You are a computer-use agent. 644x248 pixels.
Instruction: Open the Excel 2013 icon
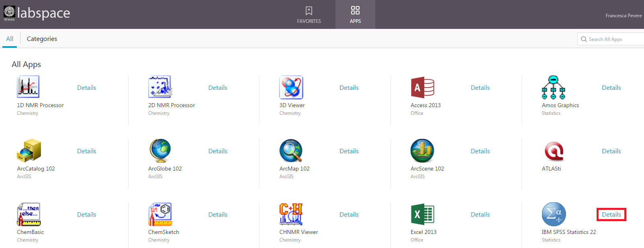(x=423, y=214)
